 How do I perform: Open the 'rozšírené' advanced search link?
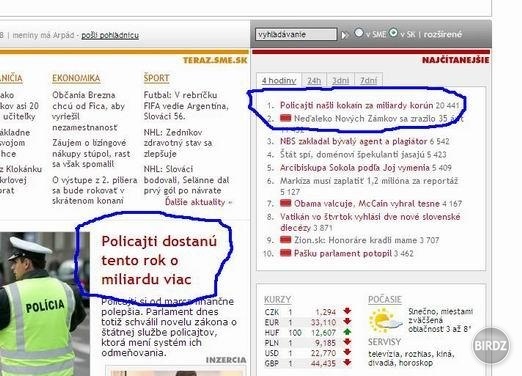pyautogui.click(x=443, y=34)
